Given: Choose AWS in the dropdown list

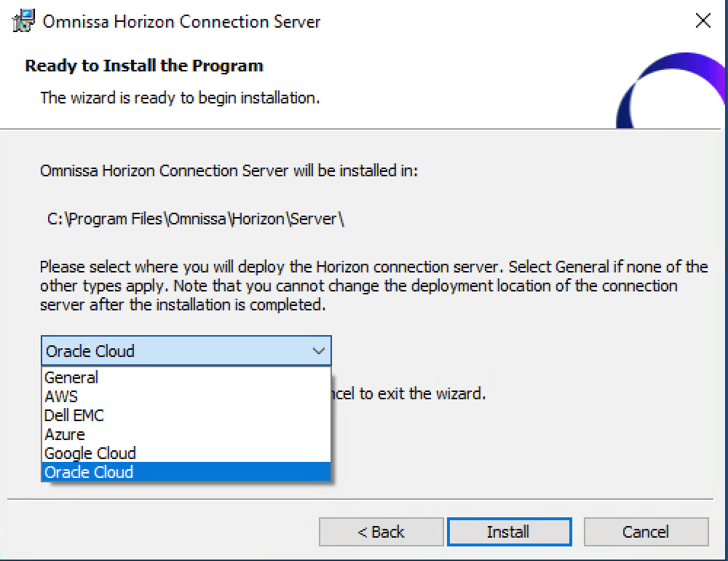Looking at the screenshot, I should point(186,396).
